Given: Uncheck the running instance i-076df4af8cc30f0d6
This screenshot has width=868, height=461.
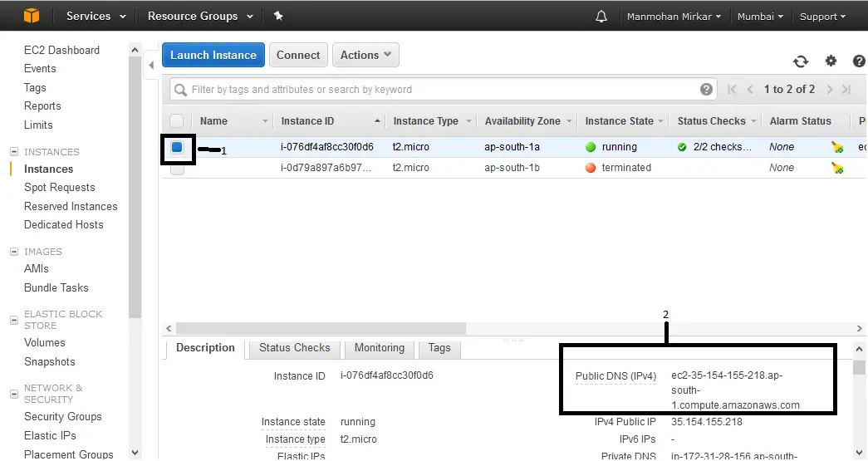Looking at the screenshot, I should pos(177,147).
